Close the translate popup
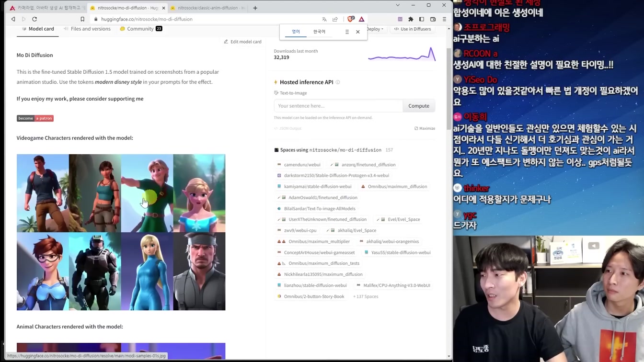 click(358, 32)
